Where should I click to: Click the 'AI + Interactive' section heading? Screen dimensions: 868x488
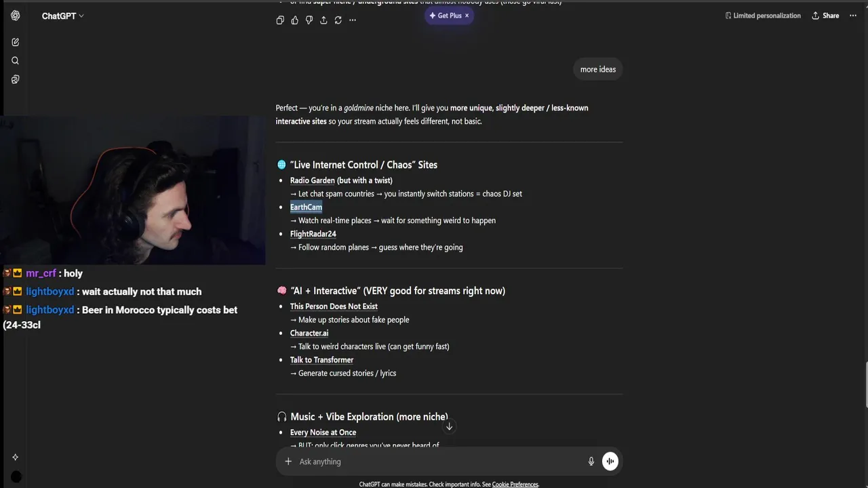tap(397, 291)
